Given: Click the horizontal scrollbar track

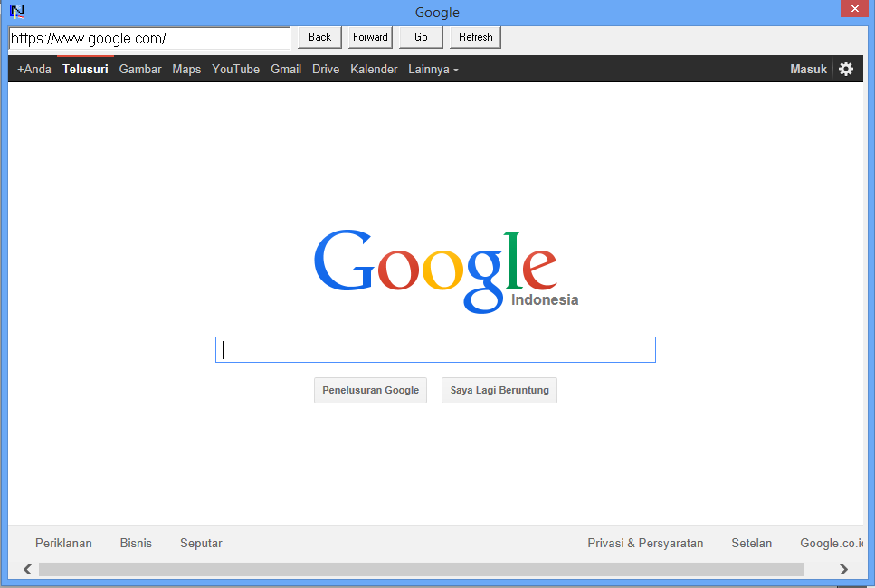Looking at the screenshot, I should coord(422,570).
